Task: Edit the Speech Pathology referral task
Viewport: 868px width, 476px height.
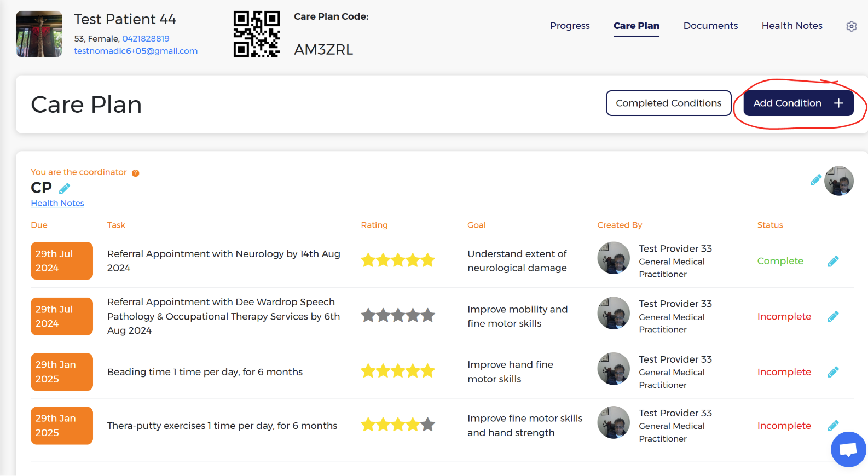Action: click(x=833, y=317)
